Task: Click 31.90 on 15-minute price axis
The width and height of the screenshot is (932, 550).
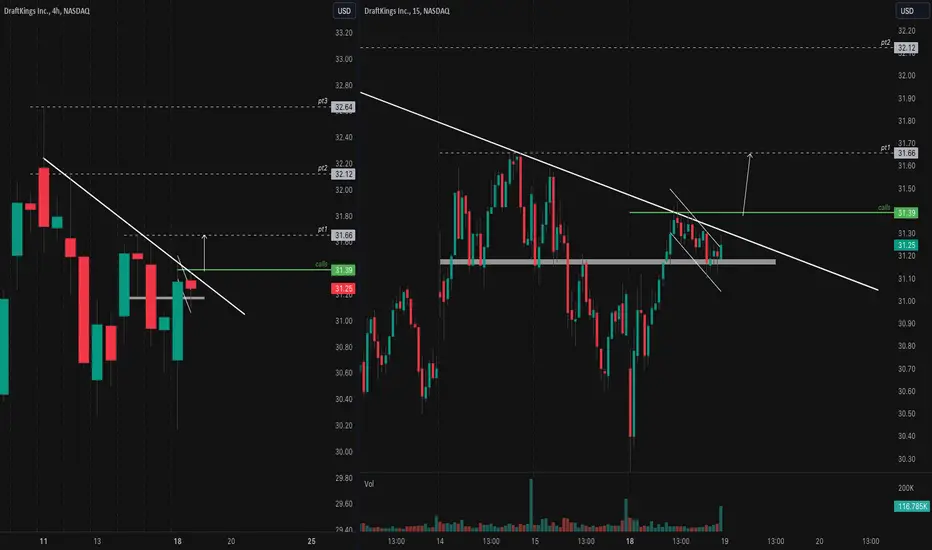Action: point(906,98)
